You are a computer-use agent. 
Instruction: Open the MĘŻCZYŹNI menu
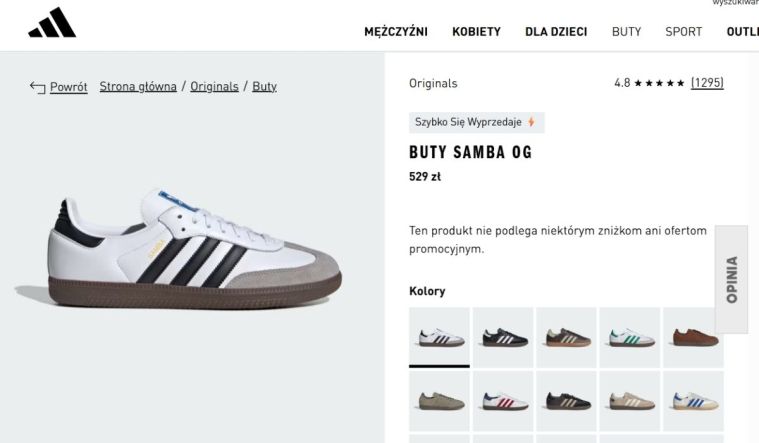click(396, 32)
